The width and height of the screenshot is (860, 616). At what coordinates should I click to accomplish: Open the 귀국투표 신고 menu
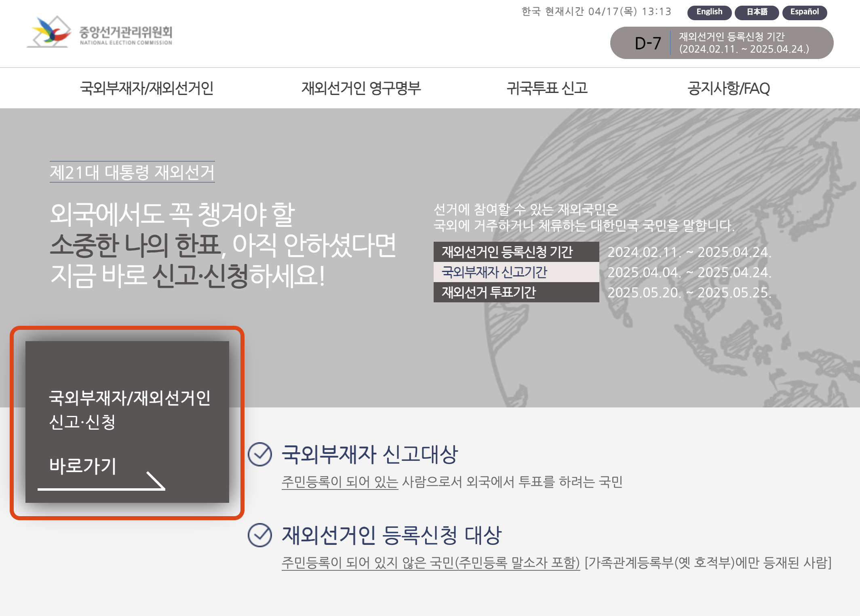pos(547,88)
